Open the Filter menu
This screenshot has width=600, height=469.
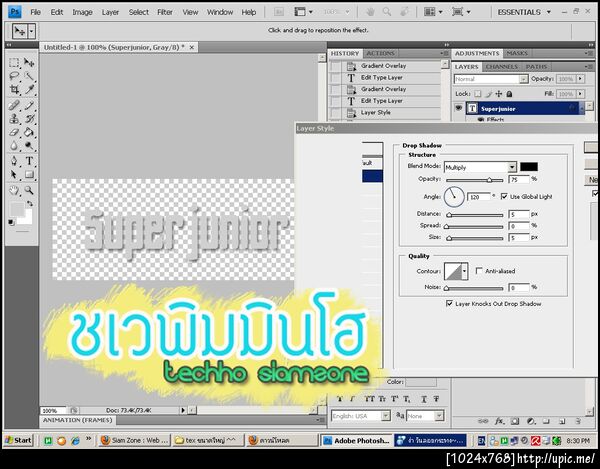pos(165,12)
